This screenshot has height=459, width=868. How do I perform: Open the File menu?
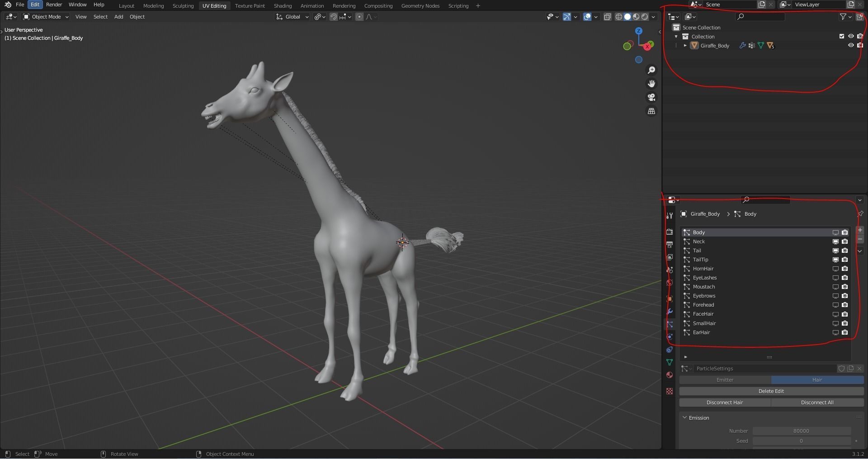(x=20, y=5)
